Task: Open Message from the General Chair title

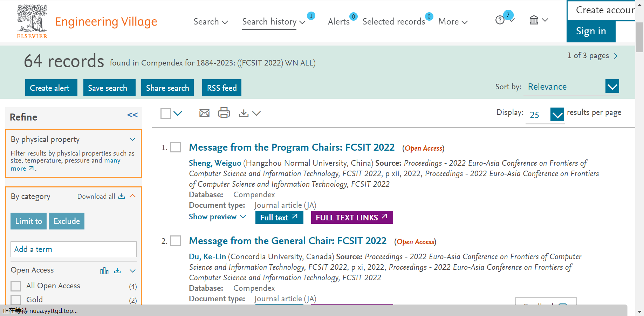Action: pyautogui.click(x=288, y=241)
